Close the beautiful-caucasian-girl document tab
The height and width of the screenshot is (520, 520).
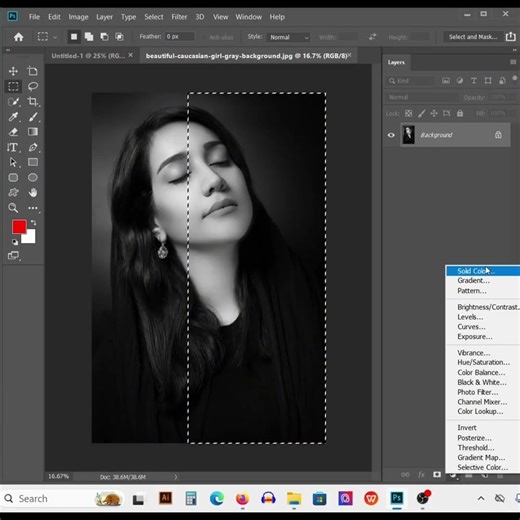tap(349, 55)
